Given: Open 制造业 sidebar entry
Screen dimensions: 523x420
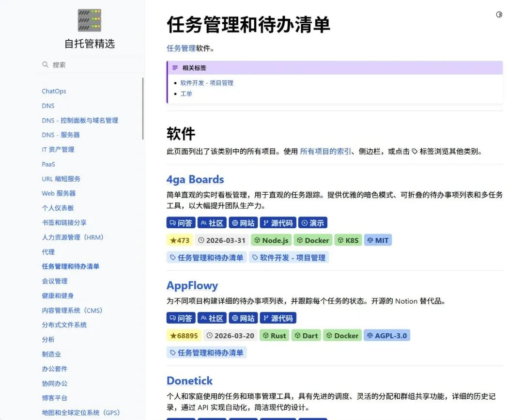Looking at the screenshot, I should click(51, 354).
